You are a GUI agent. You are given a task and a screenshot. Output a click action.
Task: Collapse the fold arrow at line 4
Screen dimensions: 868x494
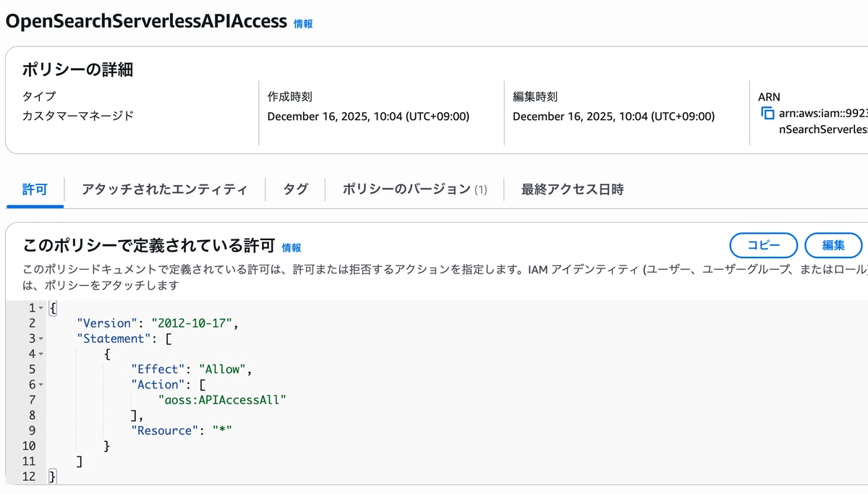click(x=41, y=354)
